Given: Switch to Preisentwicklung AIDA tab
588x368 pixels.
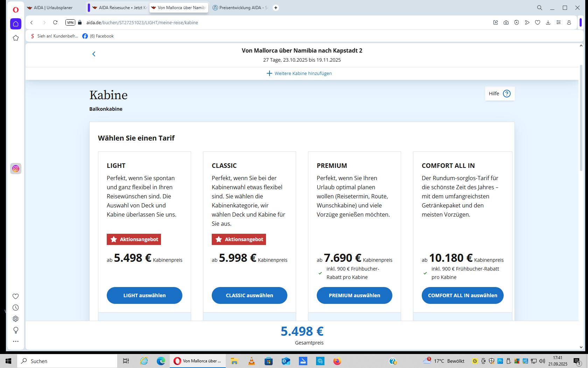Looking at the screenshot, I should click(241, 8).
